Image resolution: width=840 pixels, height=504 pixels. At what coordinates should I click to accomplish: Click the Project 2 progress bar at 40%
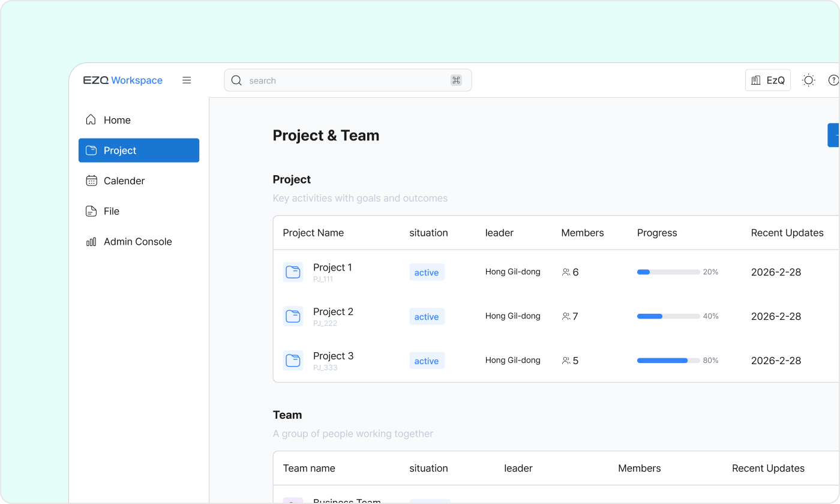pyautogui.click(x=668, y=316)
